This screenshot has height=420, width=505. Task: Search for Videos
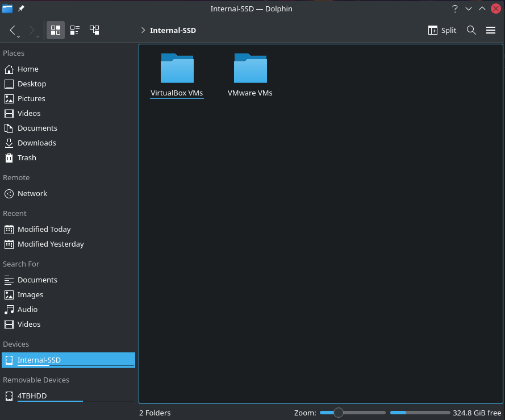pos(68,325)
